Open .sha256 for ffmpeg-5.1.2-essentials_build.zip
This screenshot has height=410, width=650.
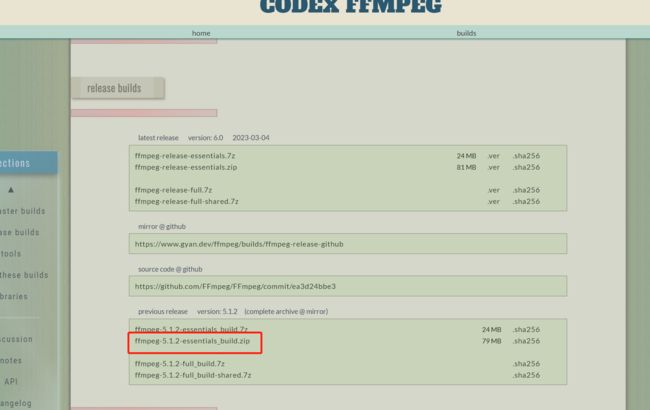(526, 341)
